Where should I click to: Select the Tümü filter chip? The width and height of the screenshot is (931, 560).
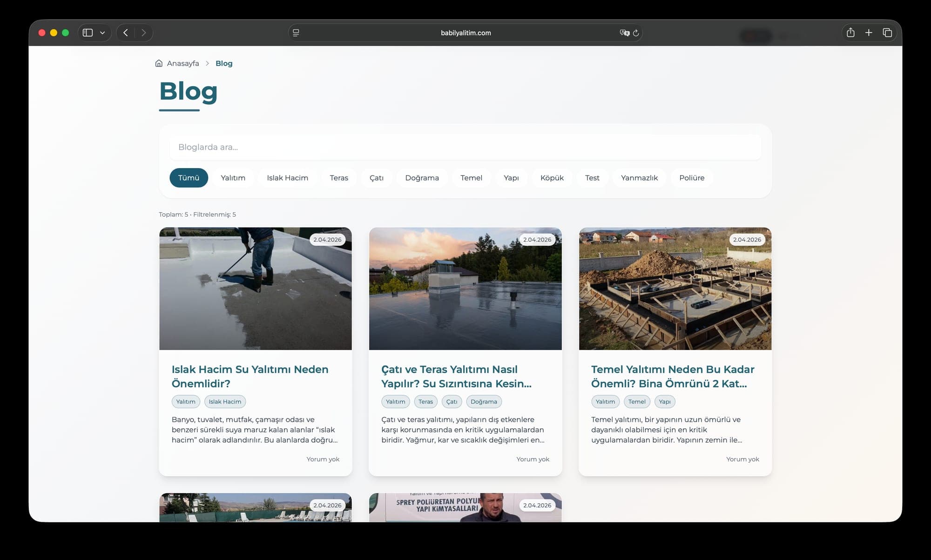tap(189, 178)
